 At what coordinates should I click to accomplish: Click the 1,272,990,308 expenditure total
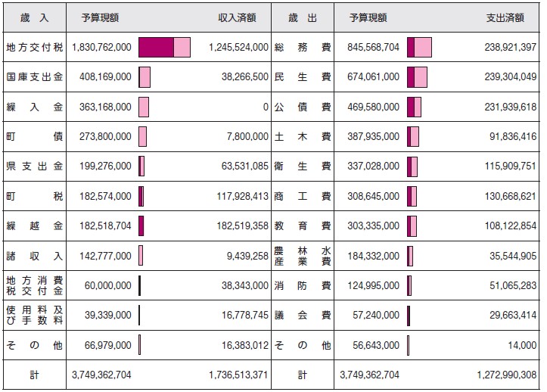[x=507, y=375]
